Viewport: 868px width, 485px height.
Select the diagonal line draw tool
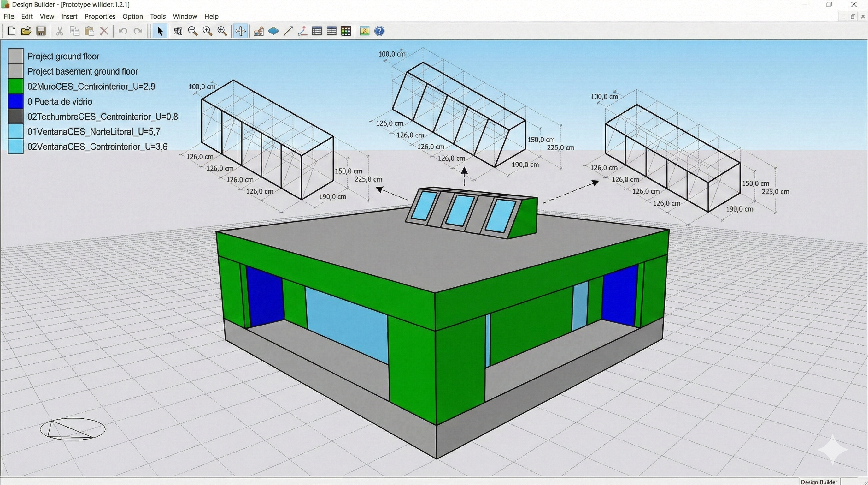(288, 31)
